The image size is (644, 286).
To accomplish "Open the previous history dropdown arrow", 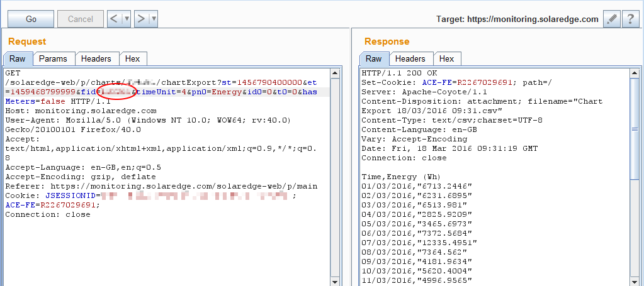I will (127, 19).
